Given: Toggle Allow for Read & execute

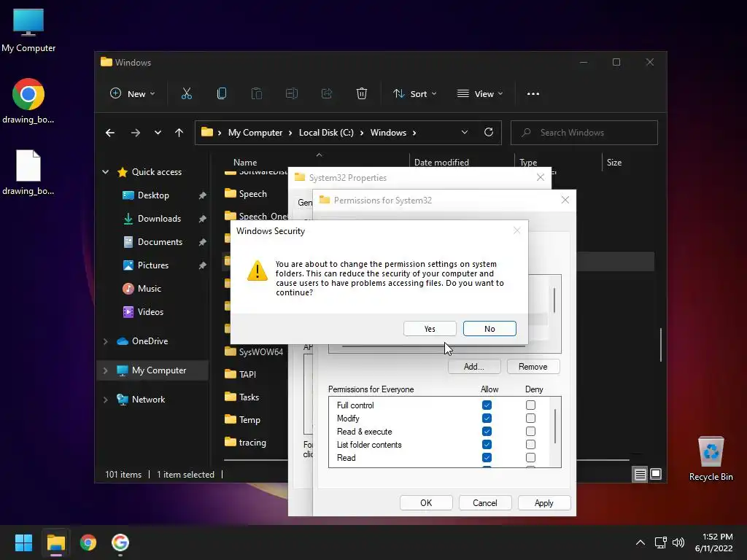Looking at the screenshot, I should pyautogui.click(x=487, y=432).
